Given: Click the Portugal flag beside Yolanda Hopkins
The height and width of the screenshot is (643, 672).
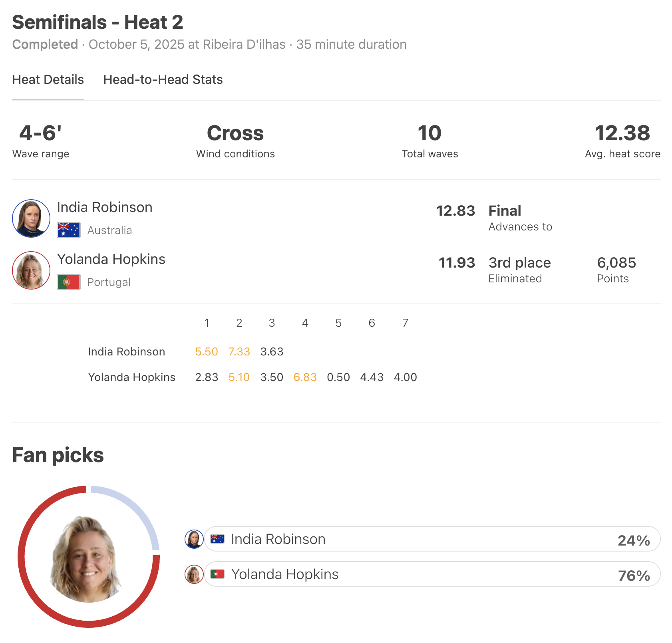Looking at the screenshot, I should 69,282.
